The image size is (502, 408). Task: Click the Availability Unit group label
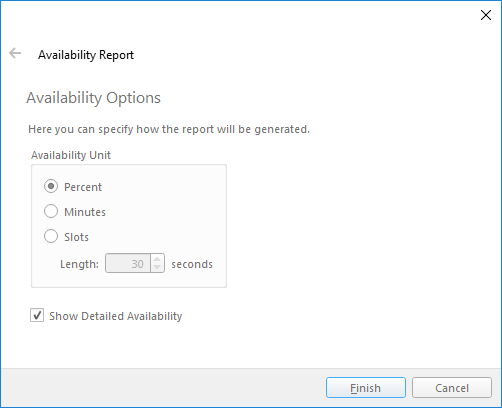(71, 155)
